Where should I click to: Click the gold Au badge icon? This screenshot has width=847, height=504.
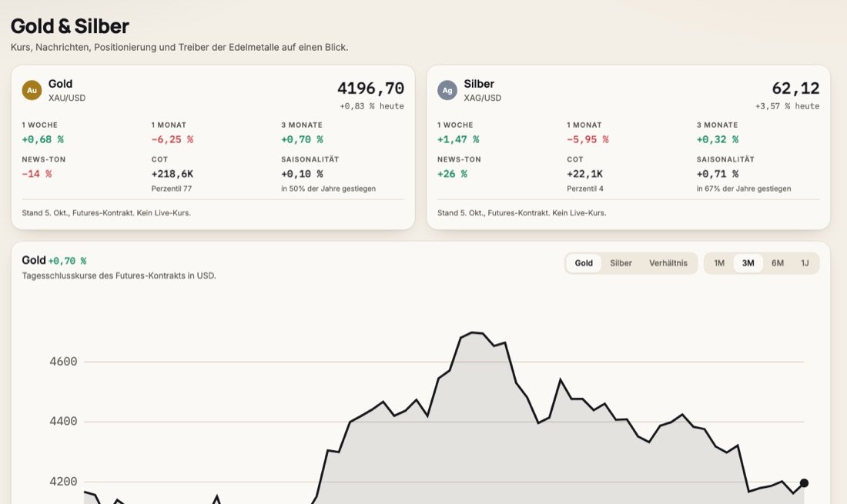click(32, 90)
